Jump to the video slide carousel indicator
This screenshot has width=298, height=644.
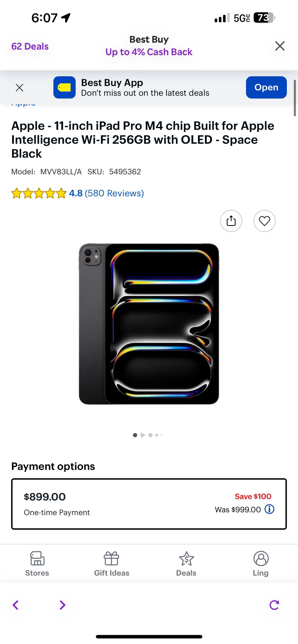tap(143, 435)
